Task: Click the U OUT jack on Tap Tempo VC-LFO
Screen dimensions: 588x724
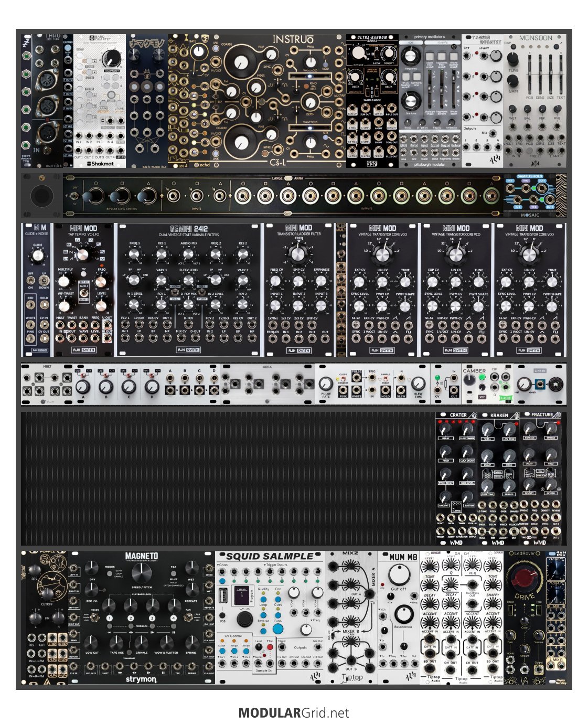Action: pyautogui.click(x=107, y=324)
